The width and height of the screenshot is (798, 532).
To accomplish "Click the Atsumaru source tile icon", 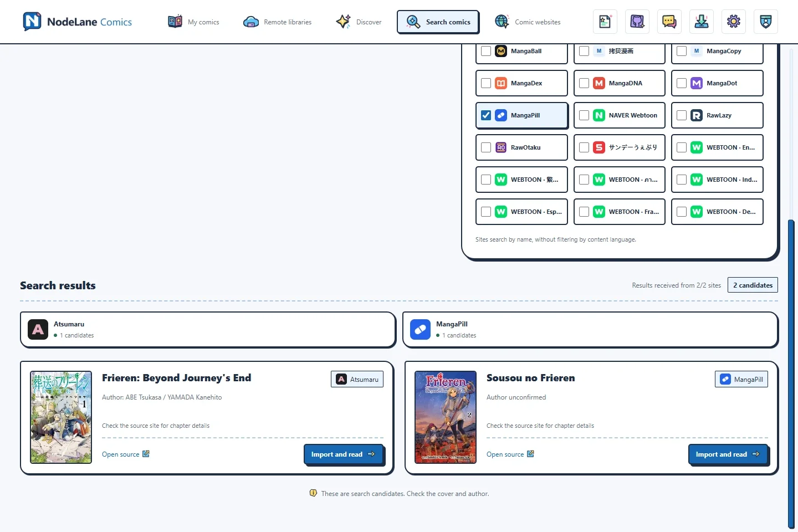I will point(38,329).
